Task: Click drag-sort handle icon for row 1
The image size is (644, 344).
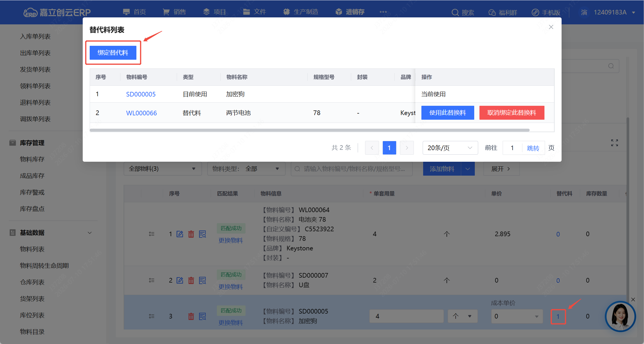Action: [x=151, y=234]
